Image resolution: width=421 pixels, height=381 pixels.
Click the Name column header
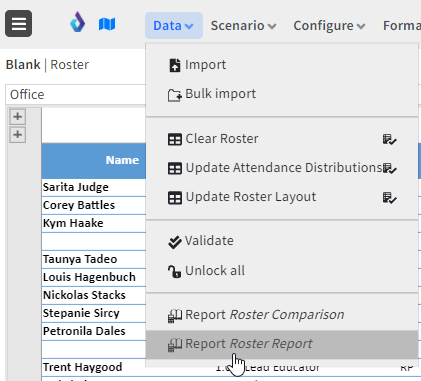pos(94,160)
